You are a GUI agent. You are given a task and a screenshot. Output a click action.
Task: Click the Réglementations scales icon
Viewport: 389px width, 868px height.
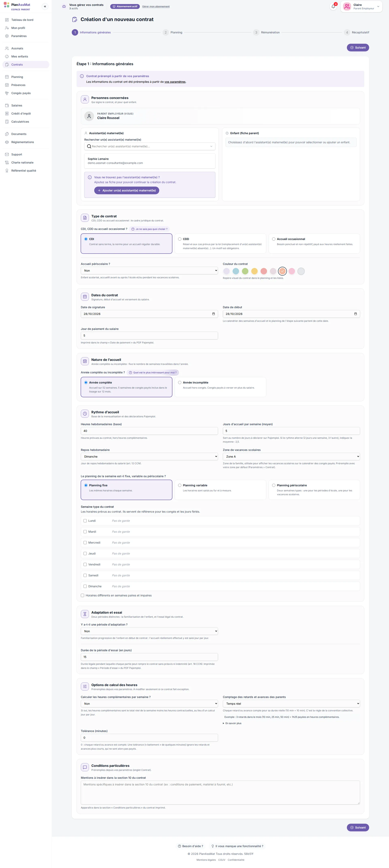[7, 142]
